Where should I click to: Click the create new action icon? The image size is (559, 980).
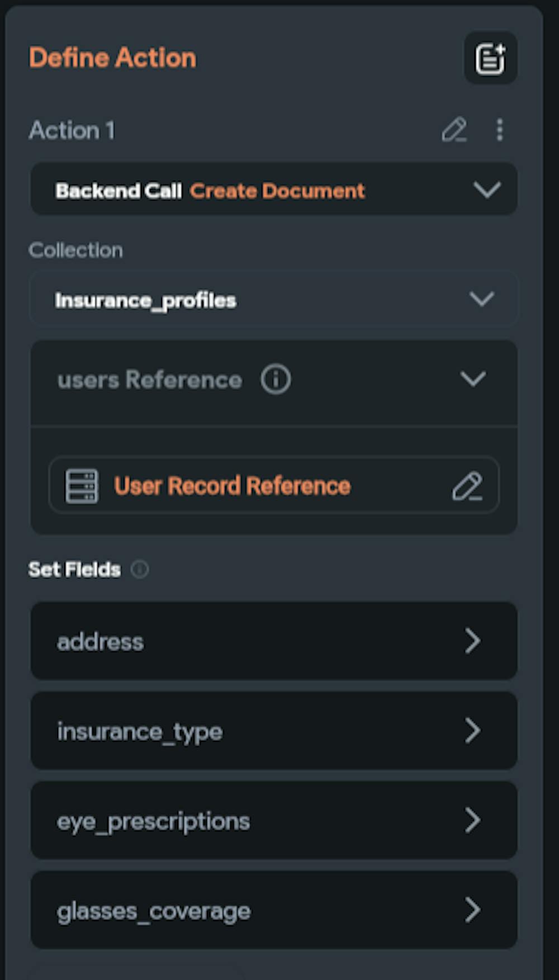[x=490, y=58]
